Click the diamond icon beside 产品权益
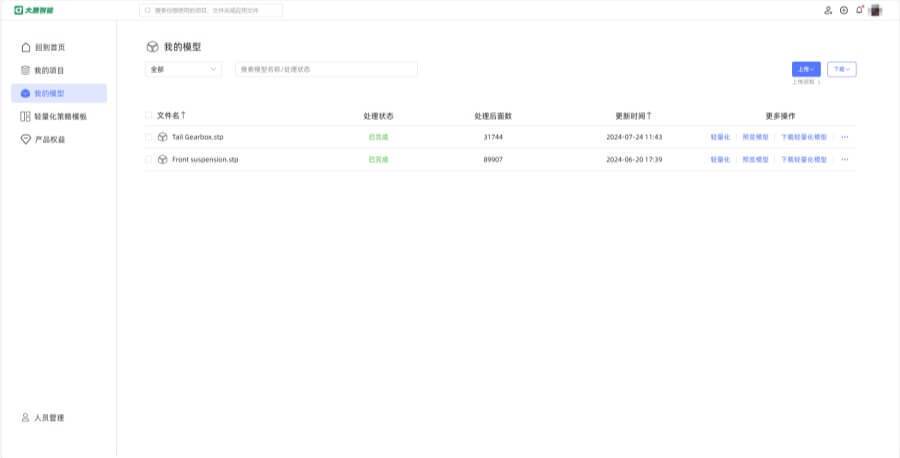Image resolution: width=900 pixels, height=458 pixels. [x=25, y=139]
